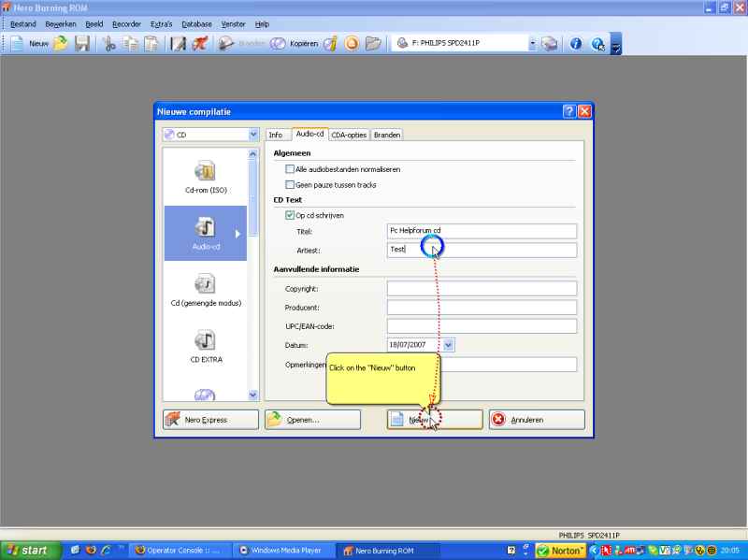The width and height of the screenshot is (748, 560).
Task: Switch to the CDA-opties tab
Action: 349,135
